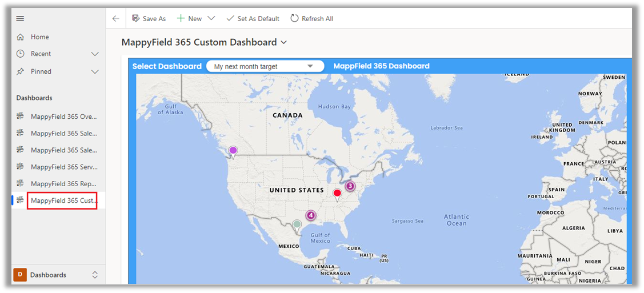Click the red map pin marker

[x=337, y=194]
